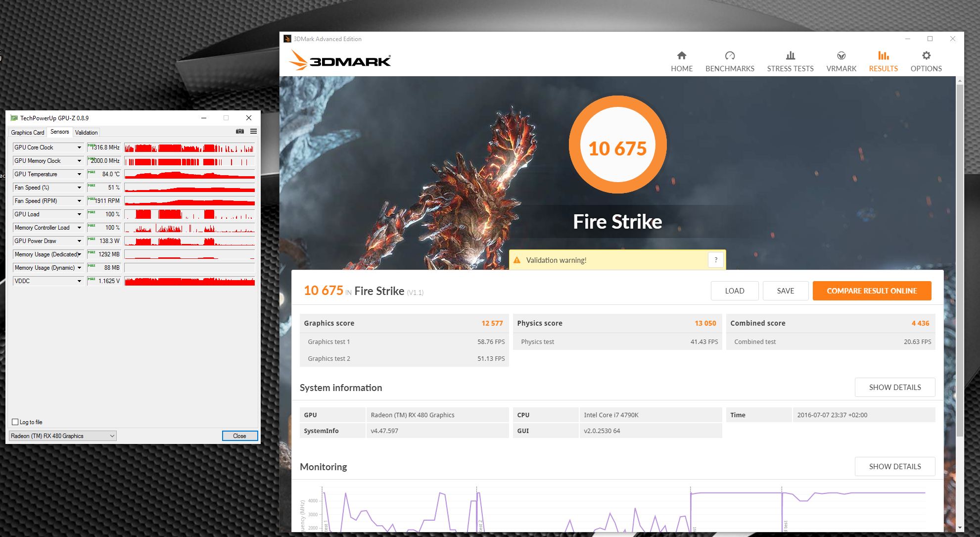Go to the 3DMark Home icon
The width and height of the screenshot is (980, 537).
(x=681, y=55)
